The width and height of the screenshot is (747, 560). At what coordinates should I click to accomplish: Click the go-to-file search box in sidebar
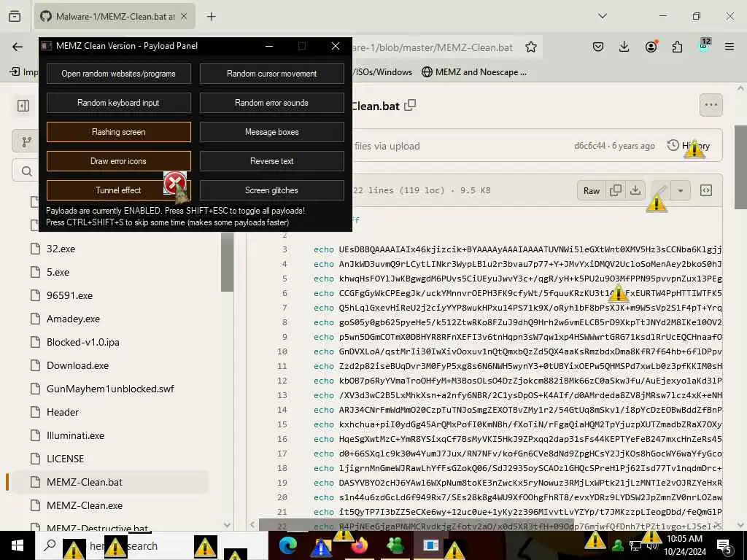pyautogui.click(x=27, y=171)
